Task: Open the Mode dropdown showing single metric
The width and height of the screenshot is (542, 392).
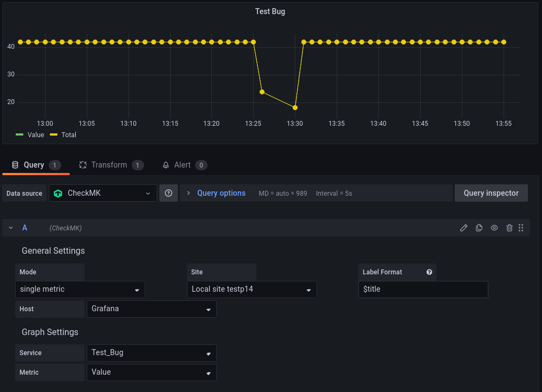Action: [x=80, y=290]
